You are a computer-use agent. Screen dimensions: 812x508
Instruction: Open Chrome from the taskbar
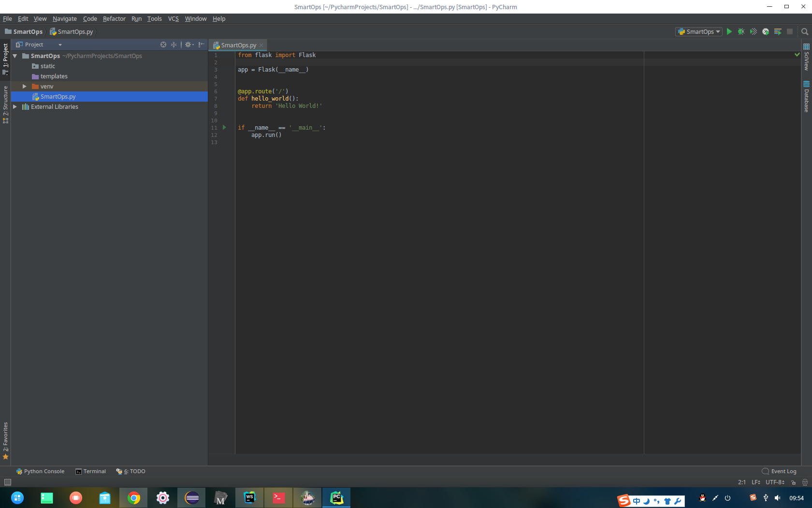(134, 498)
